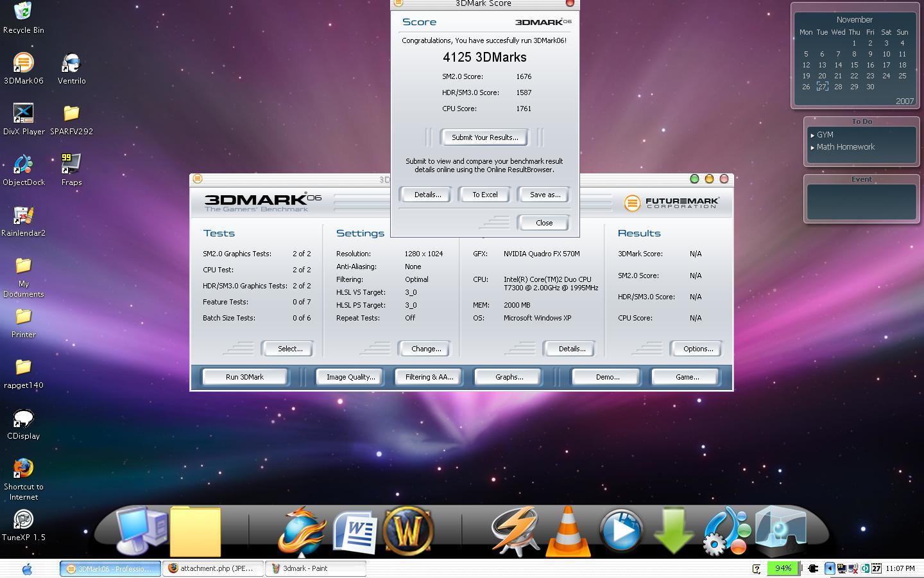Open Details in the Score dialog
Image resolution: width=924 pixels, height=578 pixels.
427,195
